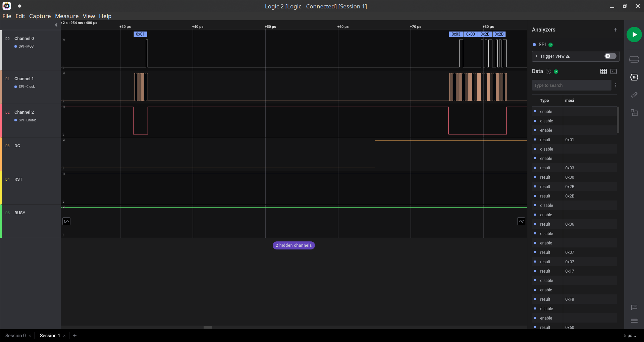
Task: Open the timescale dropdown showing 5 µs
Action: tap(630, 336)
